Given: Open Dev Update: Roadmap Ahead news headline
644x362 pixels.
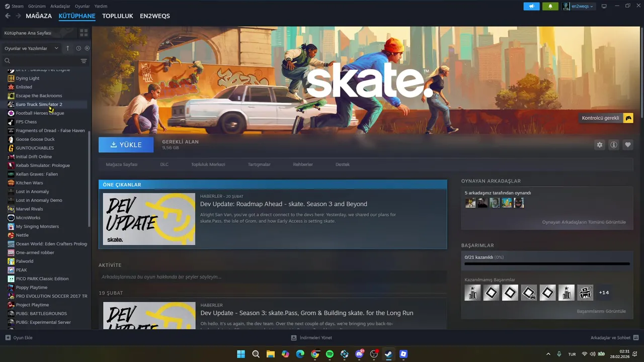Looking at the screenshot, I should [283, 204].
